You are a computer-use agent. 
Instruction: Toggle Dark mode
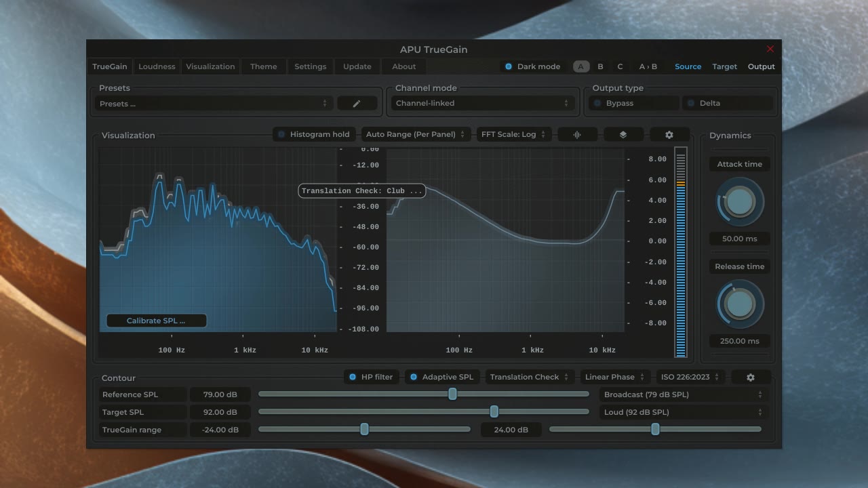click(x=533, y=66)
